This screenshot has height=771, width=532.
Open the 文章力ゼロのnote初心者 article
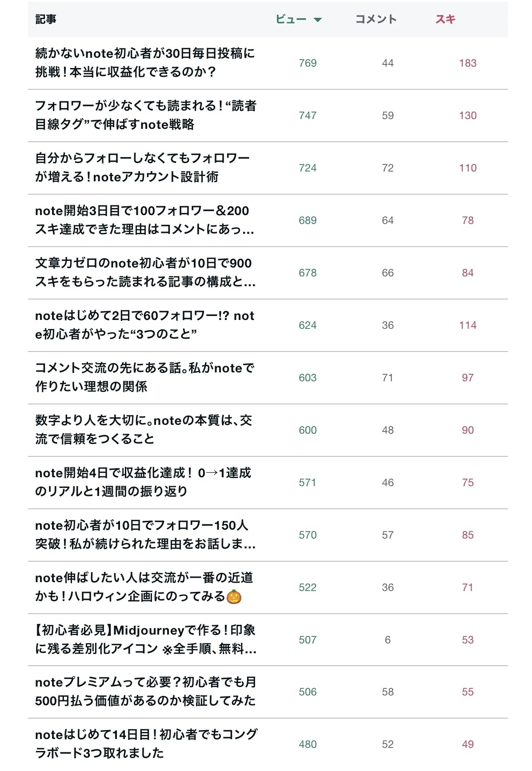pos(146,272)
